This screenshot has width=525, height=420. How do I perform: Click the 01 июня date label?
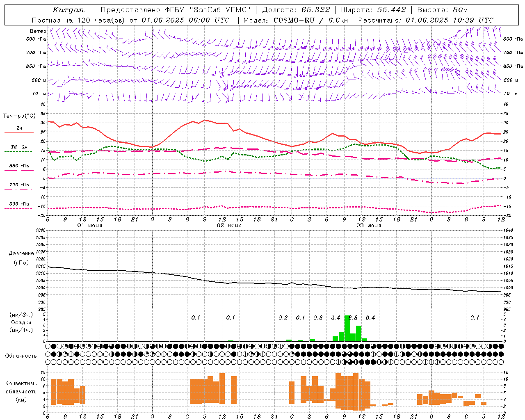(x=90, y=226)
